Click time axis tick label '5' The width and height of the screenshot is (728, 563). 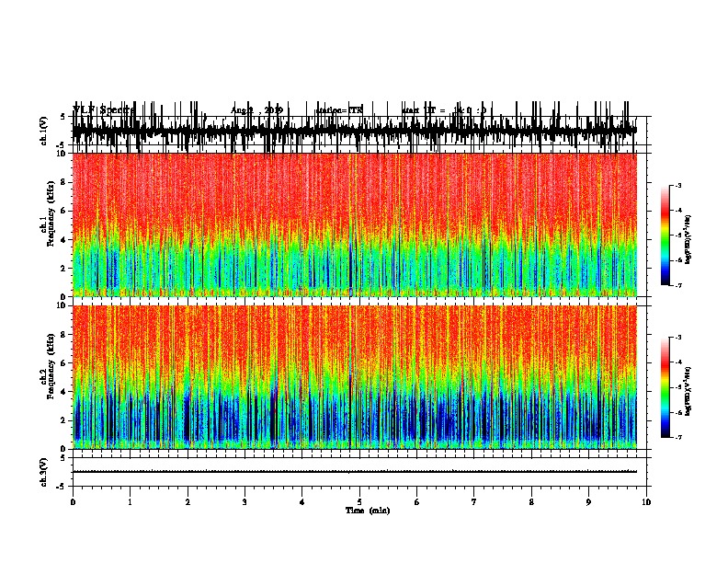(359, 501)
